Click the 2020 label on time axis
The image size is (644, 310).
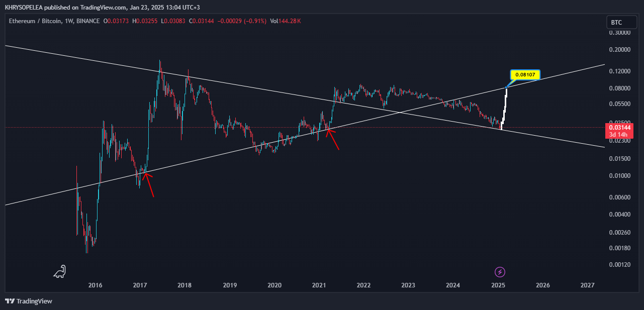point(274,285)
